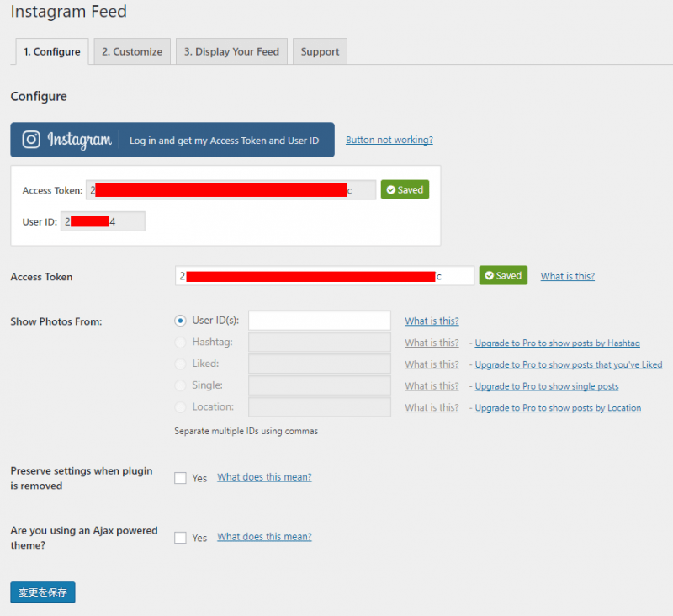Select the User ID(s) radio button
The image size is (673, 616).
coord(180,321)
